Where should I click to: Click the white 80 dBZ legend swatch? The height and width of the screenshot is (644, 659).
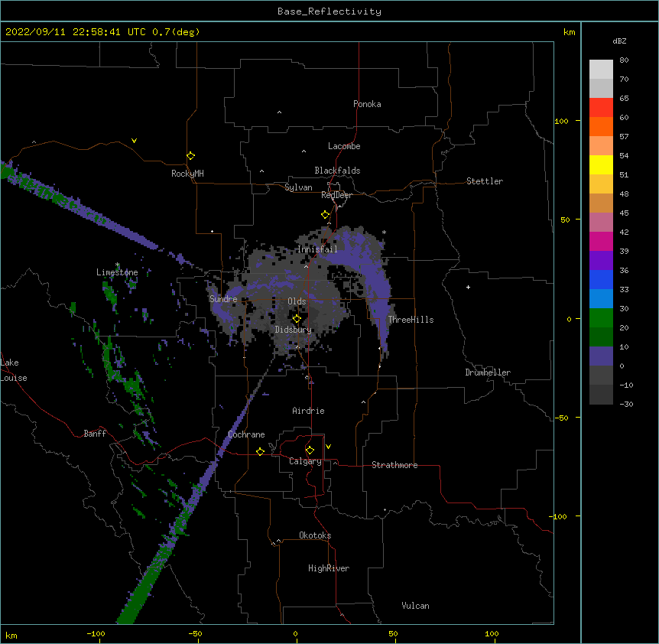(601, 70)
